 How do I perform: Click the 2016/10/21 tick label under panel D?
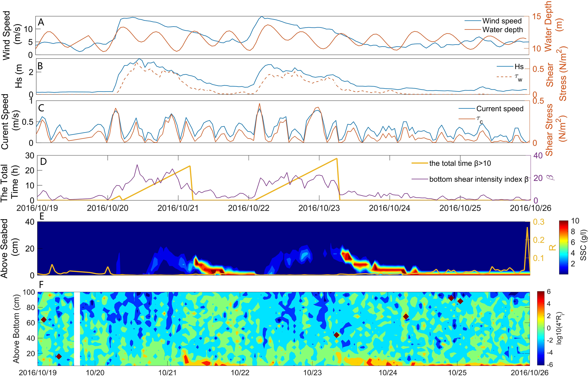pos(178,208)
